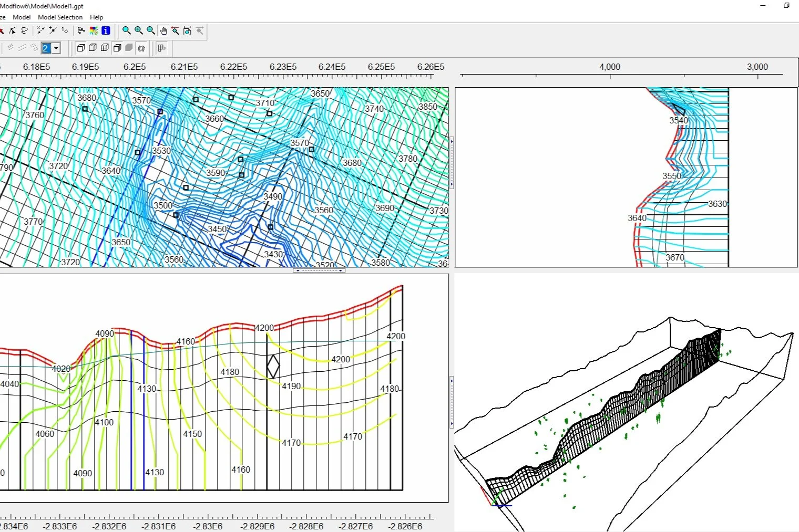Click the blue information icon
The height and width of the screenshot is (532, 799).
pos(106,31)
